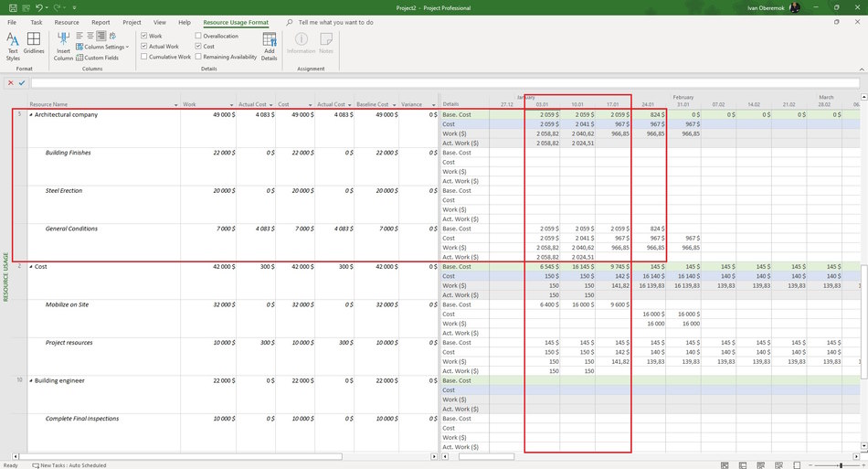Screen dimensions: 868x469
Task: Uncheck the Cost details checkbox
Action: (198, 46)
